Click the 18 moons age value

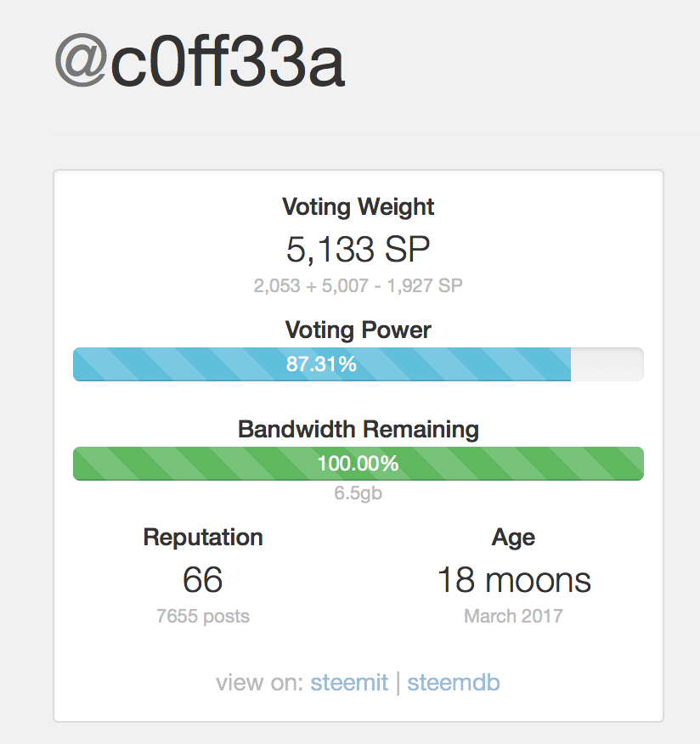513,580
